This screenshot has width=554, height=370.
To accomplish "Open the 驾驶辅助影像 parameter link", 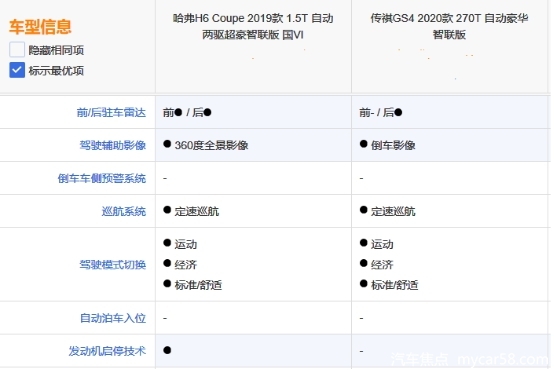I will pos(113,145).
